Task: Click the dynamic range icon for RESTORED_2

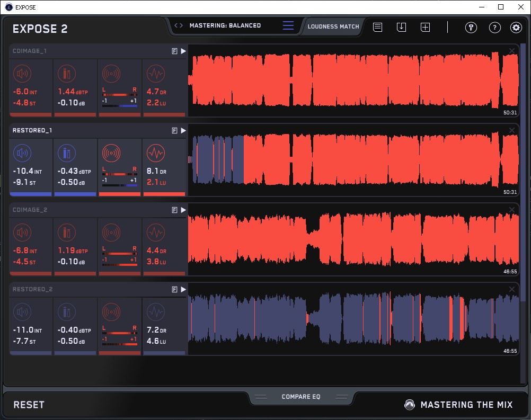Action: point(156,312)
